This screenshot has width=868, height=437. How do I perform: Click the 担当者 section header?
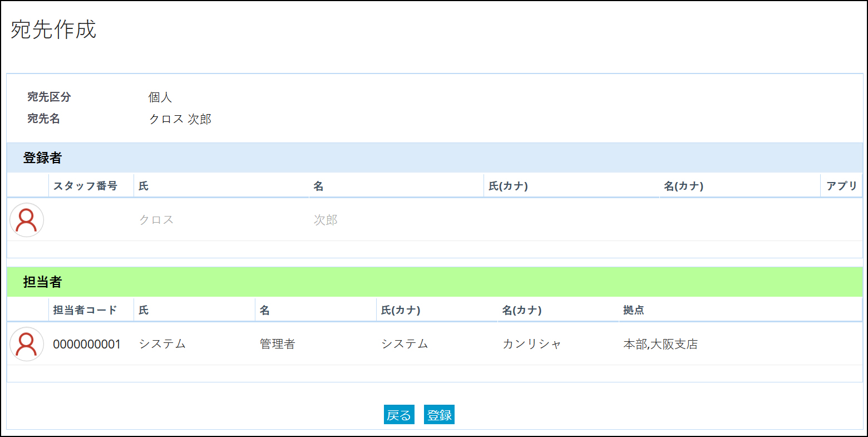coord(435,282)
